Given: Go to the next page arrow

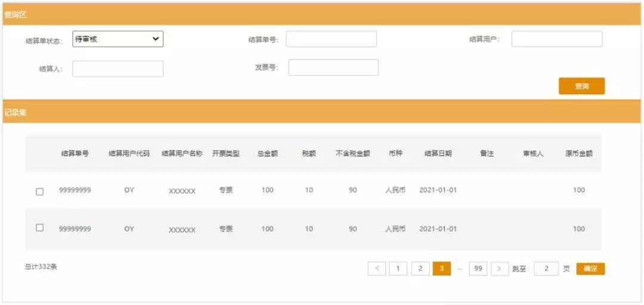Looking at the screenshot, I should click(500, 269).
